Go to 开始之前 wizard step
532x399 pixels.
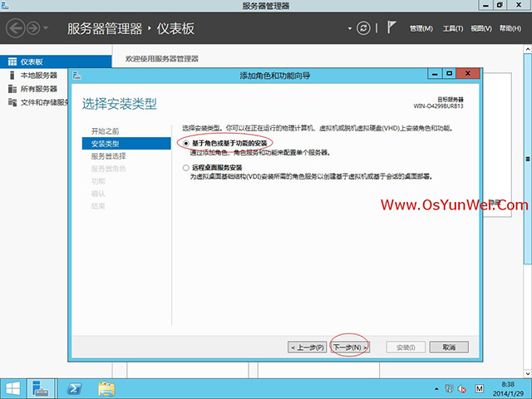106,131
